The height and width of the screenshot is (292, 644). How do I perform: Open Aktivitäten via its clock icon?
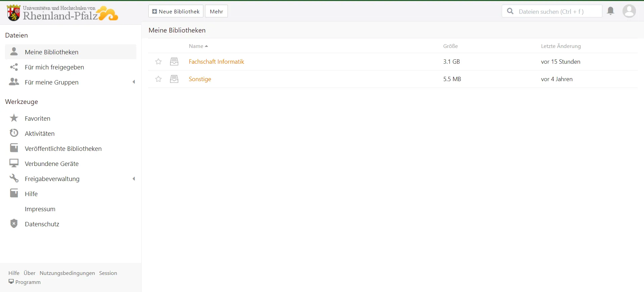[14, 133]
